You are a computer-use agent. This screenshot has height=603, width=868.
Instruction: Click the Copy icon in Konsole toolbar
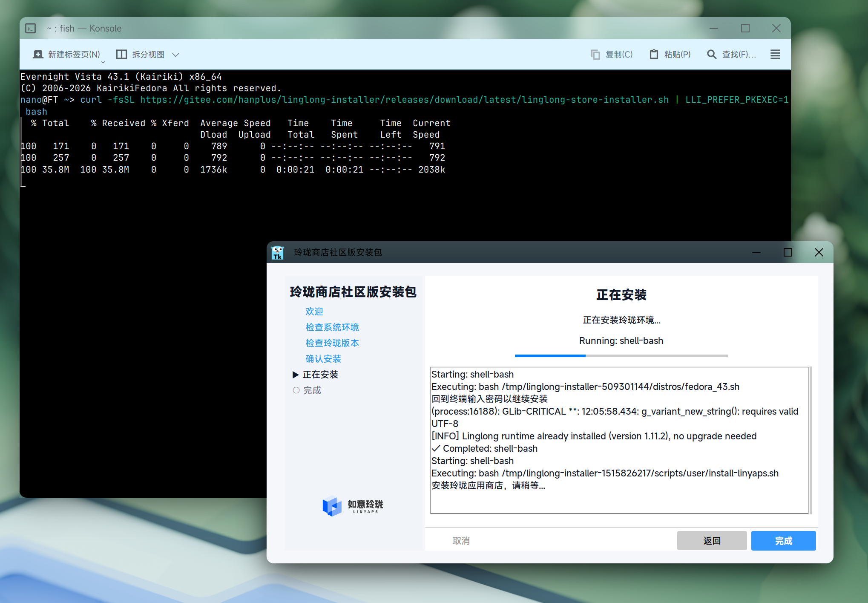tap(595, 54)
